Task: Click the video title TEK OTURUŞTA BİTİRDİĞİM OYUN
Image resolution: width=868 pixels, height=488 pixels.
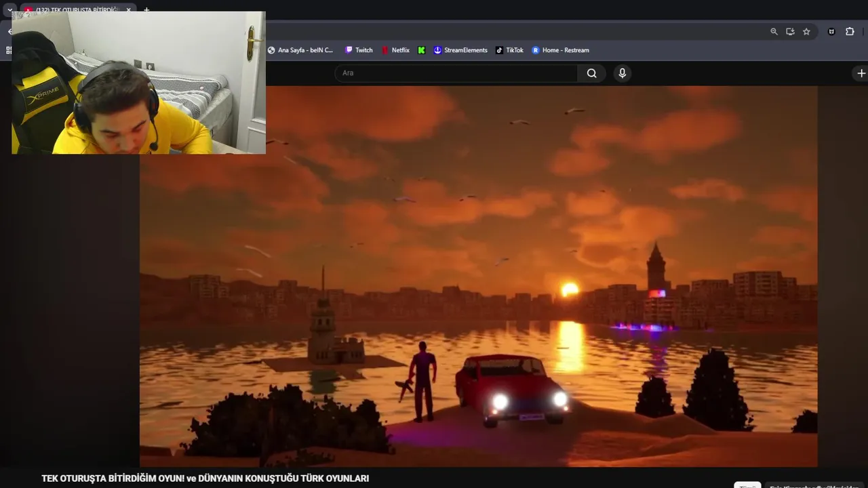Action: point(205,479)
